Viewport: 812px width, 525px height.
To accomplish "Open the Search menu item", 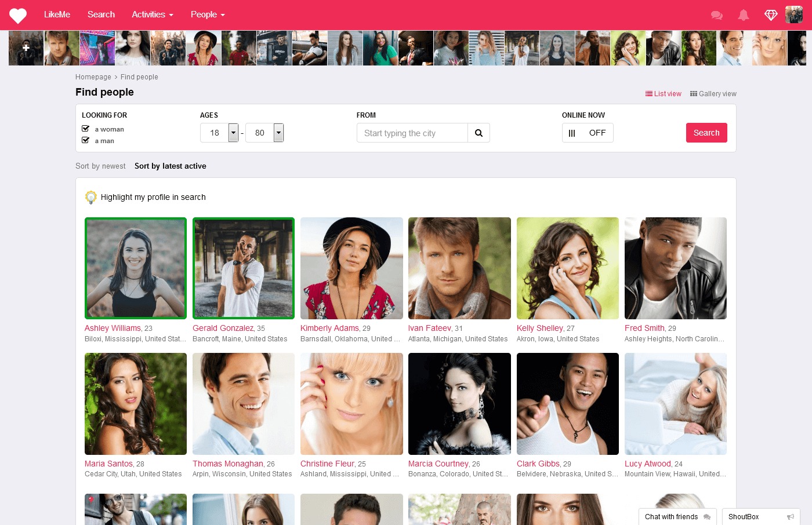I will coord(101,14).
